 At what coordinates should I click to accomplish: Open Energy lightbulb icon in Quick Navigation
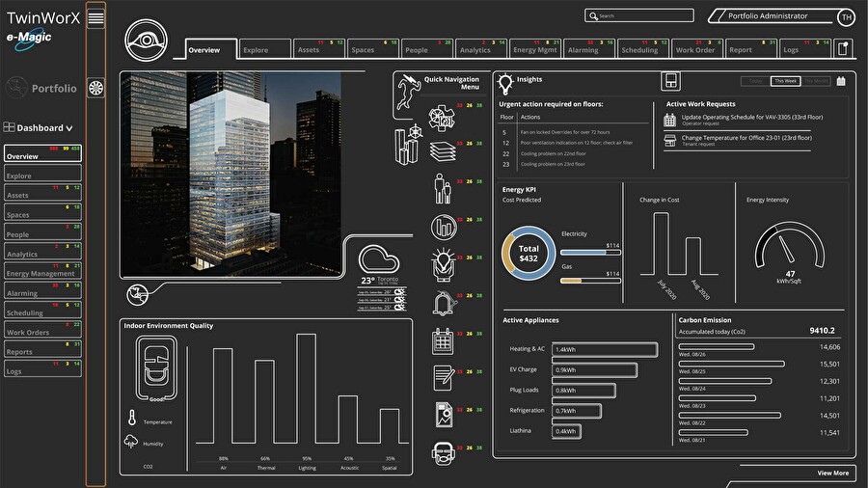pyautogui.click(x=444, y=264)
